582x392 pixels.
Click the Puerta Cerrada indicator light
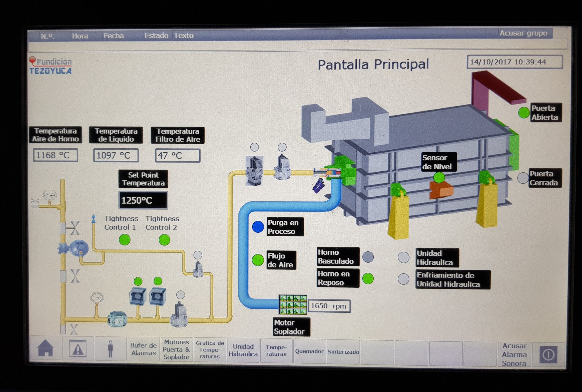(523, 178)
